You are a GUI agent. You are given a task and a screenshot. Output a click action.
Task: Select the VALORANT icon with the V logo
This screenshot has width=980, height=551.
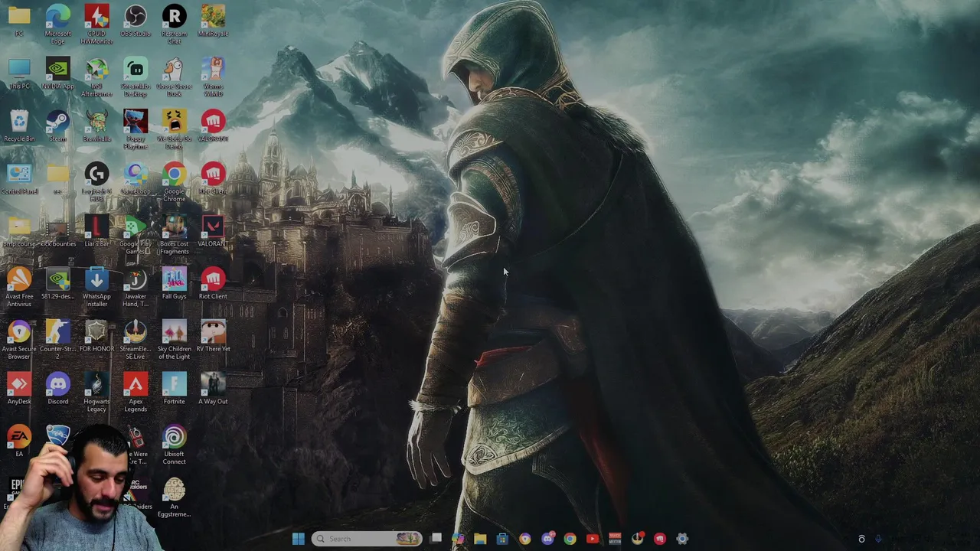(213, 230)
